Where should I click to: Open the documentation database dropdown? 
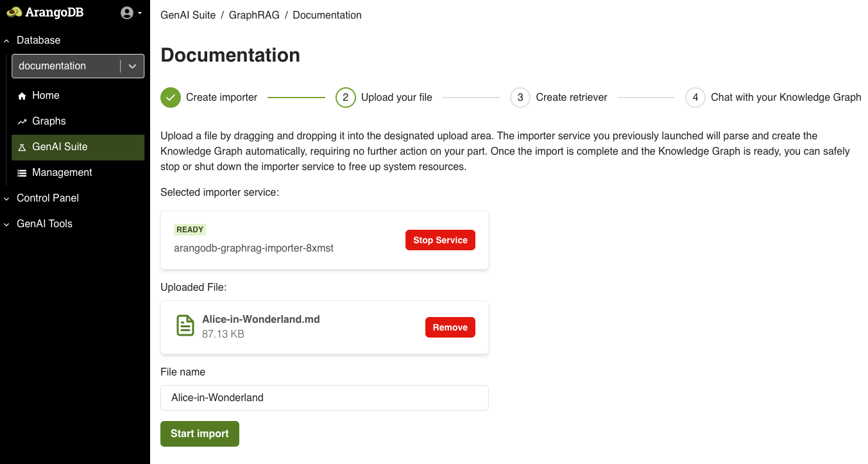coord(78,66)
